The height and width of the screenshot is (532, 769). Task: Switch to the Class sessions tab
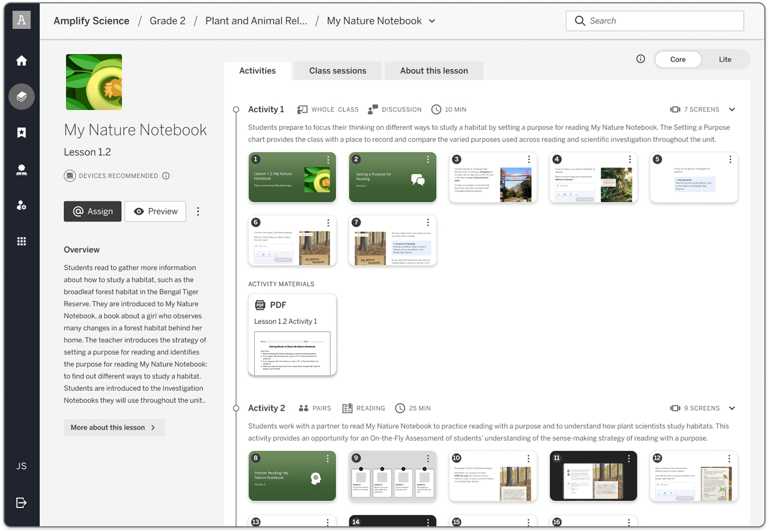338,71
